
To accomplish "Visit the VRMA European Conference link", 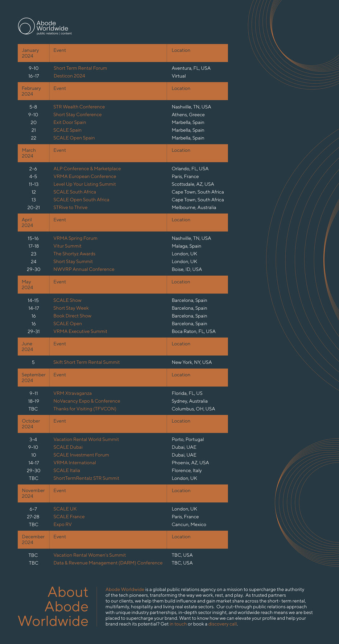I will click(x=85, y=177).
